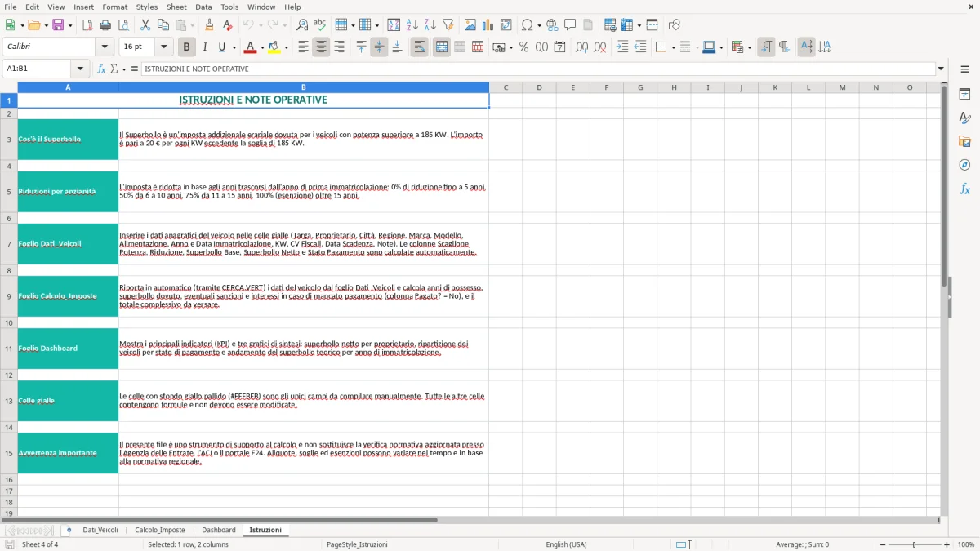This screenshot has height=551, width=980.
Task: Open the Data menu
Action: coord(203,7)
